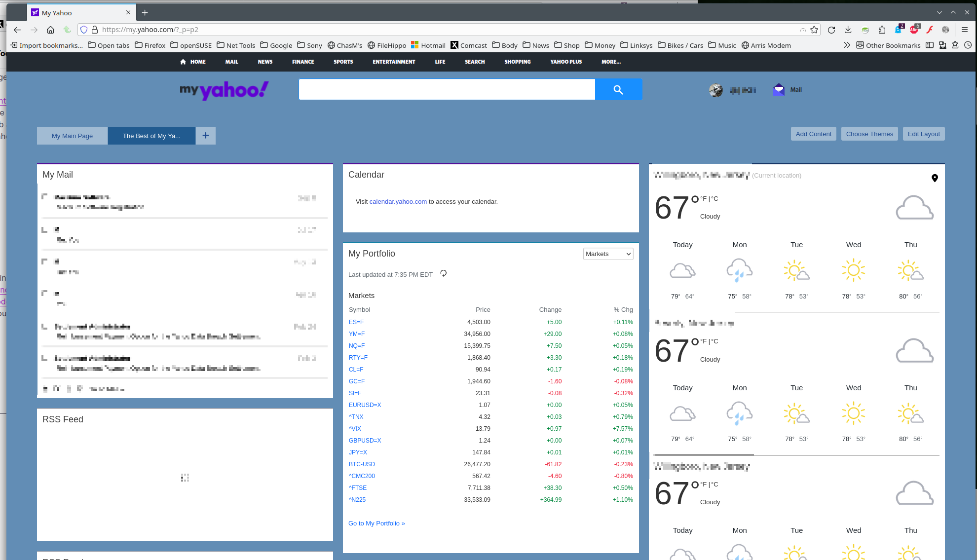Click the tracking protection shield icon
This screenshot has width=977, height=560.
(x=84, y=30)
